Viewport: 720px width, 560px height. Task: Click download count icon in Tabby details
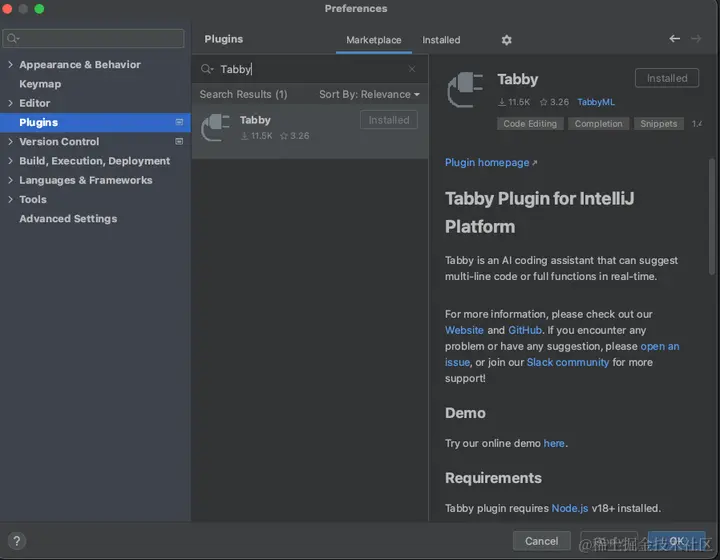pyautogui.click(x=502, y=102)
